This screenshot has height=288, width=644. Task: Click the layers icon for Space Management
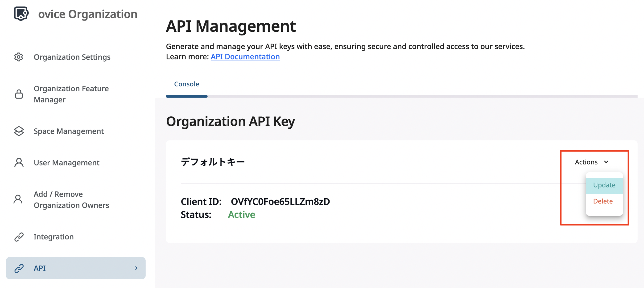(x=19, y=131)
